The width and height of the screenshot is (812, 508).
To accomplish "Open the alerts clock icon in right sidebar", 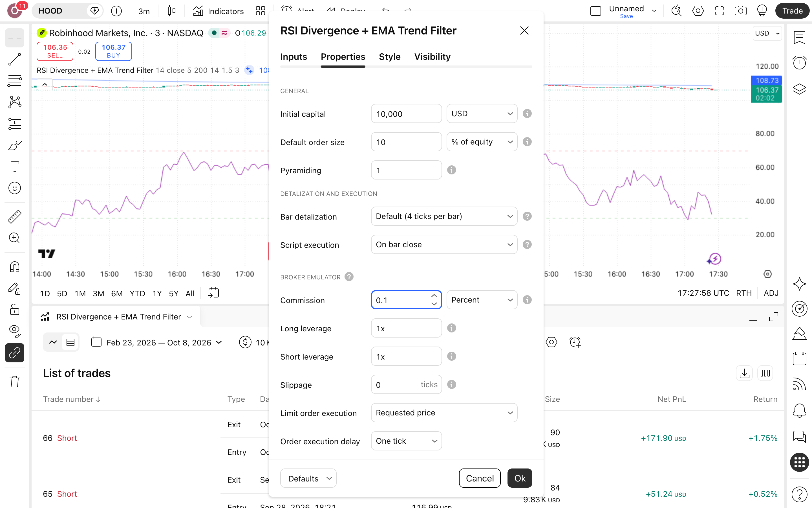I will [799, 62].
